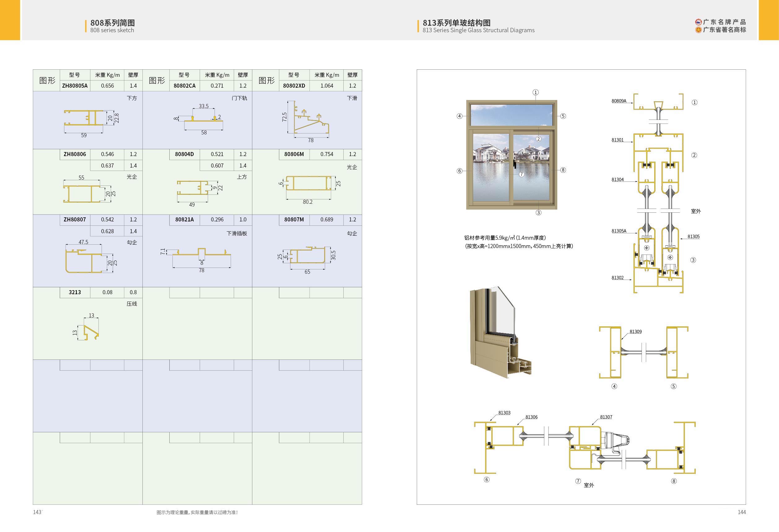
Task: Click part label 81302
Action: (617, 278)
